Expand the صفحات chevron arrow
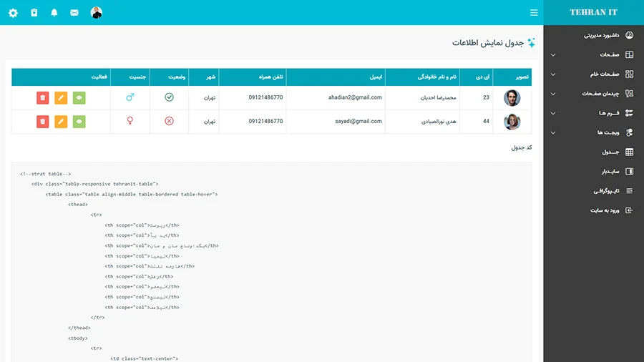This screenshot has width=644, height=362. pos(553,55)
